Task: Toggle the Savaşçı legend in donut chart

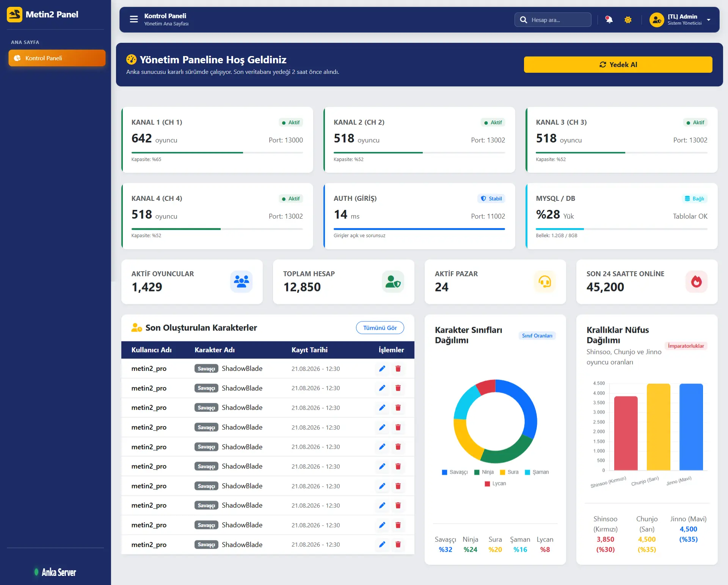Action: click(455, 472)
